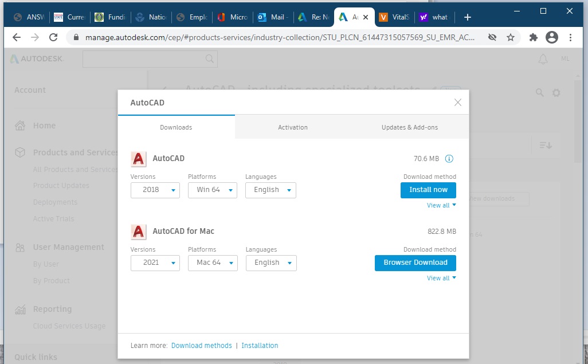
Task: Click the Autodesk search input field
Action: pos(150,59)
